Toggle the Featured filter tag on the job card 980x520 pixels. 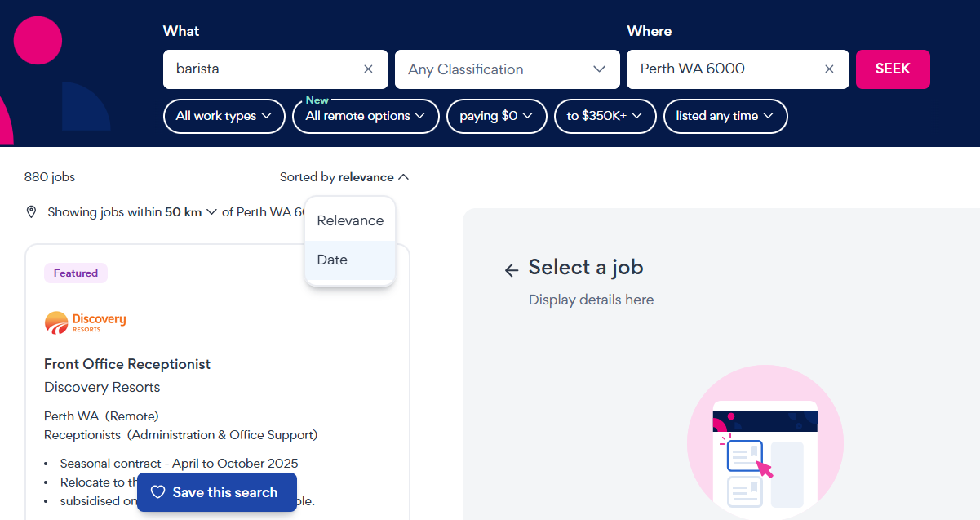[x=75, y=273]
